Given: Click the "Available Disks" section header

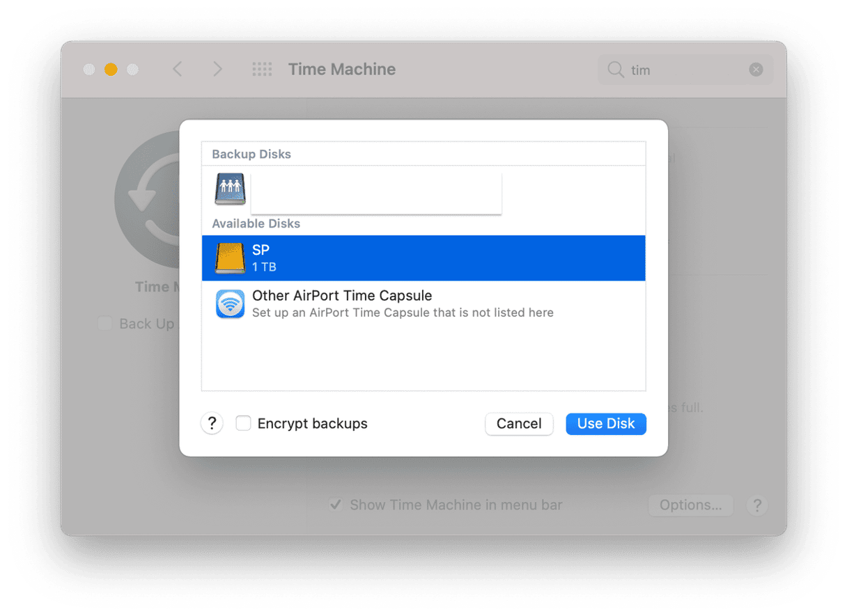Looking at the screenshot, I should point(256,224).
